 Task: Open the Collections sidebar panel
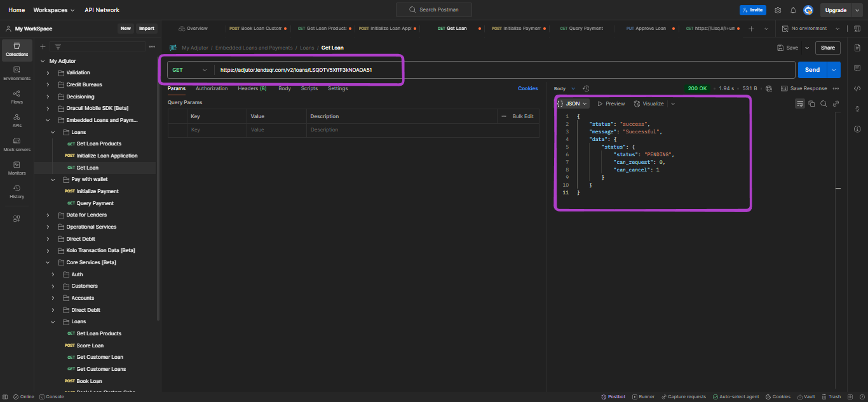coord(17,50)
